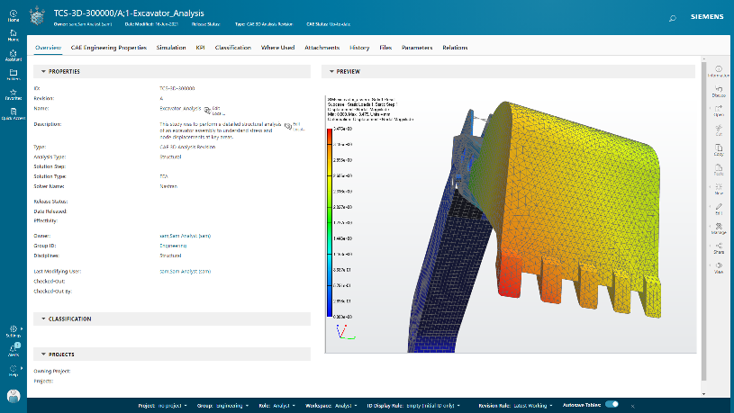
Task: Open the Home icon in left sidebar
Action: pyautogui.click(x=13, y=13)
